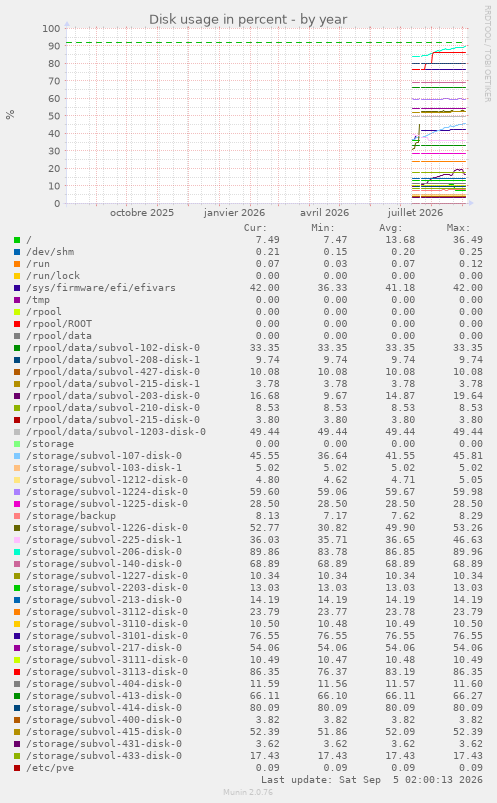Click the Min value 76.37 for subvol-3113-disk-0

click(x=333, y=672)
